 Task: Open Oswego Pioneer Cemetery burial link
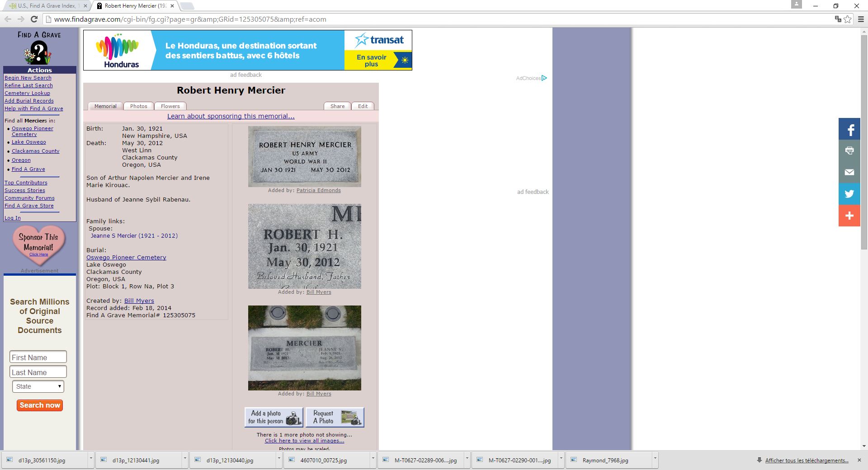(x=126, y=258)
